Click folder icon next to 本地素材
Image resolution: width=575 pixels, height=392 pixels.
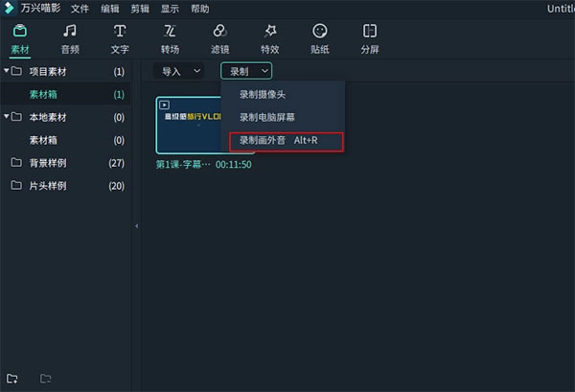pos(16,117)
